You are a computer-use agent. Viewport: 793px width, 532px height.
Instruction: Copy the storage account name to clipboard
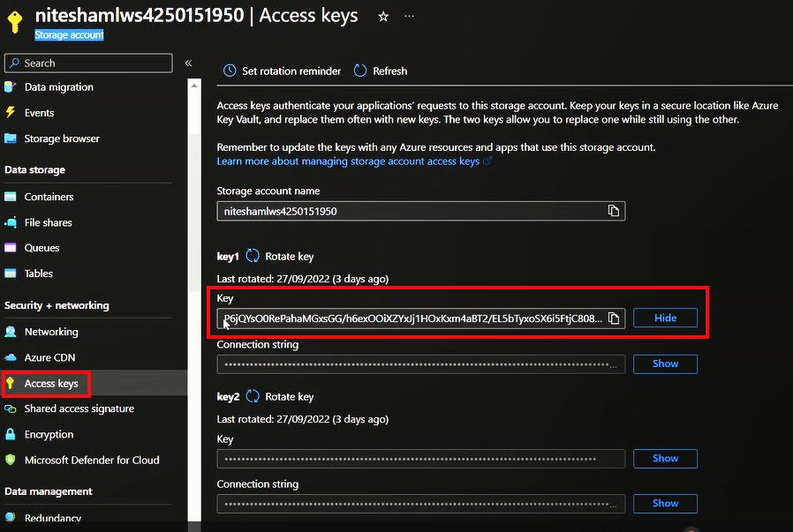tap(613, 211)
